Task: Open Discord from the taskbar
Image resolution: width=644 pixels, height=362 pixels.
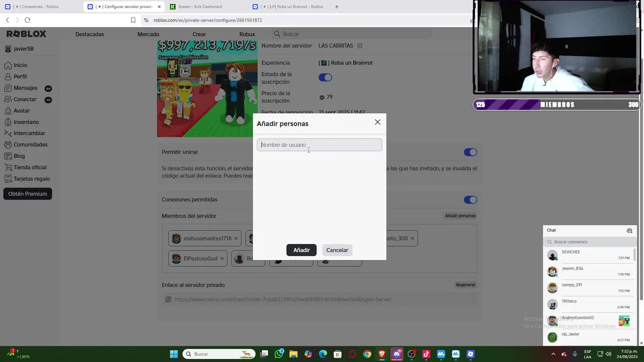Action: click(x=396, y=354)
